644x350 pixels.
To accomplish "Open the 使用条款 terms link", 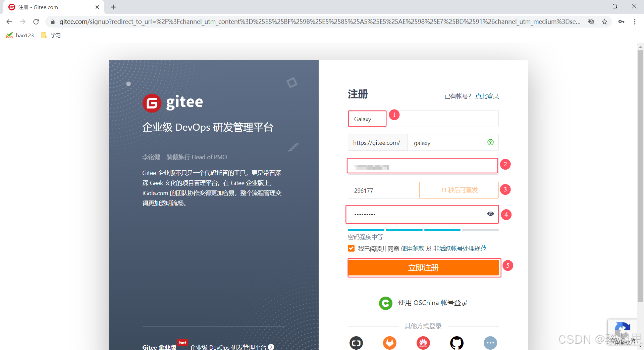I will point(413,249).
